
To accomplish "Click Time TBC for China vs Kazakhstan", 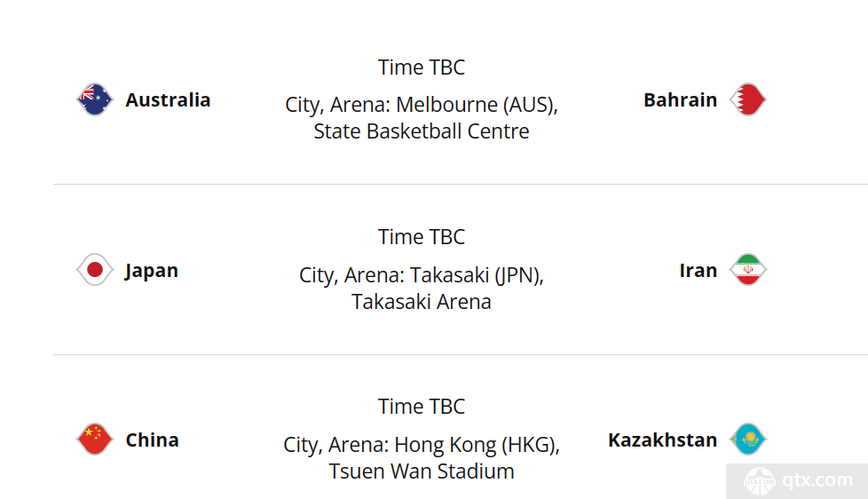I will (422, 407).
